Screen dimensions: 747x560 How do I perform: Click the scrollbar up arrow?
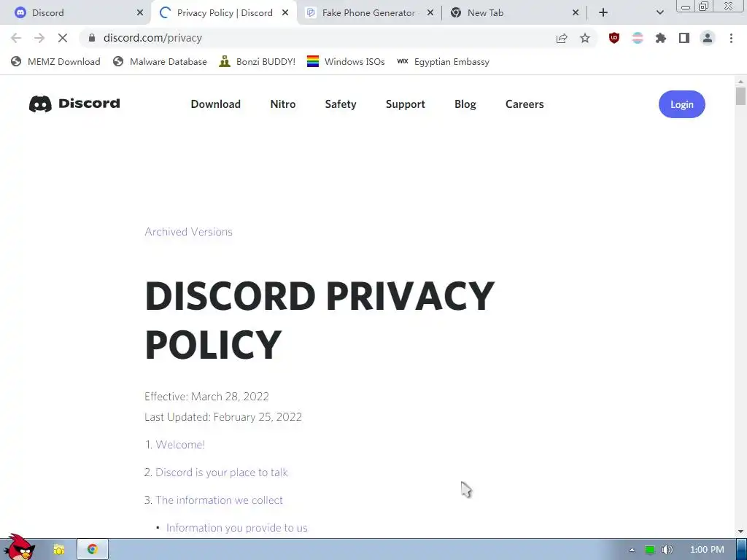740,82
